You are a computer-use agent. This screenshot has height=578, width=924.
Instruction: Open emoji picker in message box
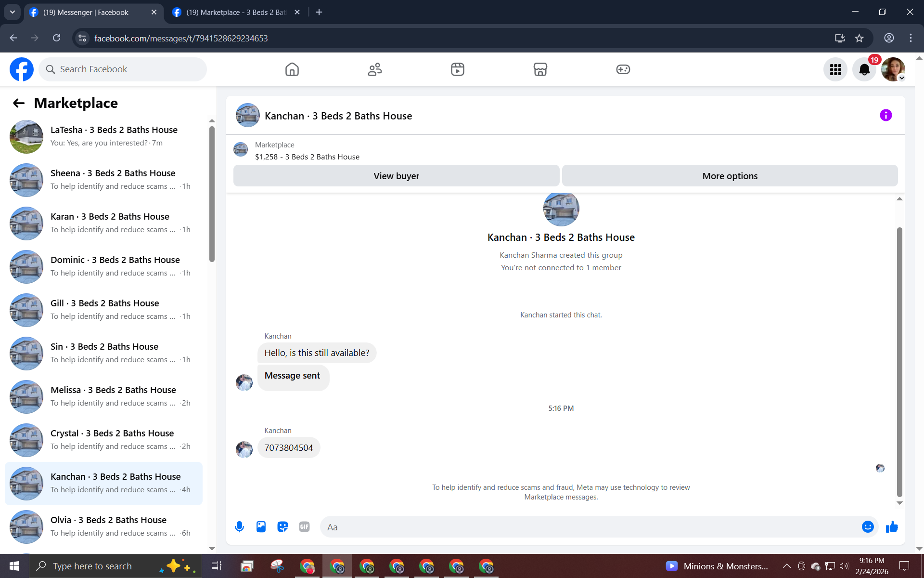pos(867,526)
